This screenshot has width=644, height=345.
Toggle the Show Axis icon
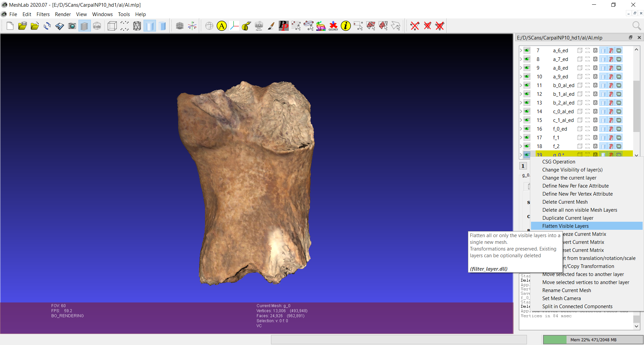tap(192, 26)
